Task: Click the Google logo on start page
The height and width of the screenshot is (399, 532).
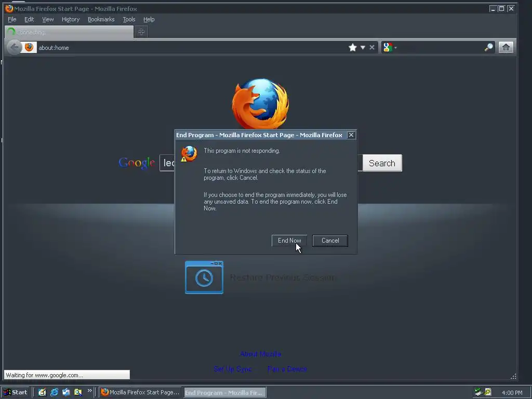Action: click(x=137, y=163)
